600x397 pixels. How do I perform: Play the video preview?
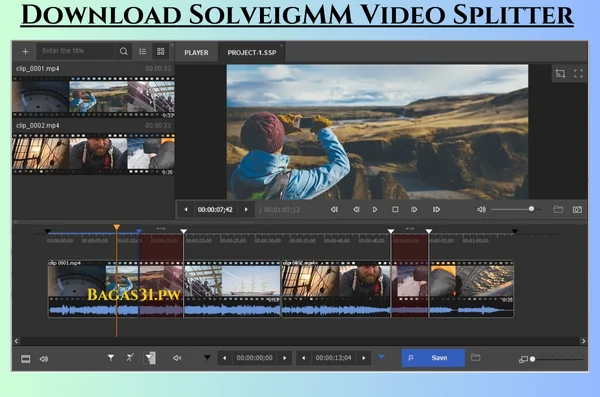pos(375,209)
